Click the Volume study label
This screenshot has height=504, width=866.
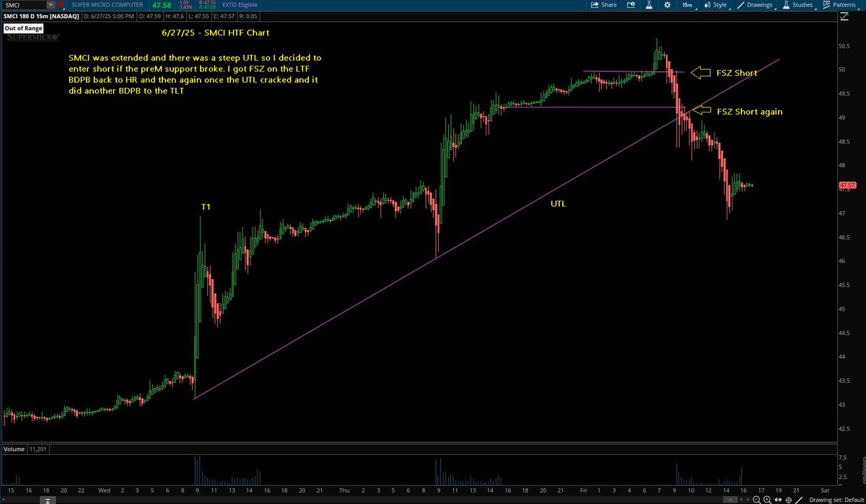click(14, 449)
